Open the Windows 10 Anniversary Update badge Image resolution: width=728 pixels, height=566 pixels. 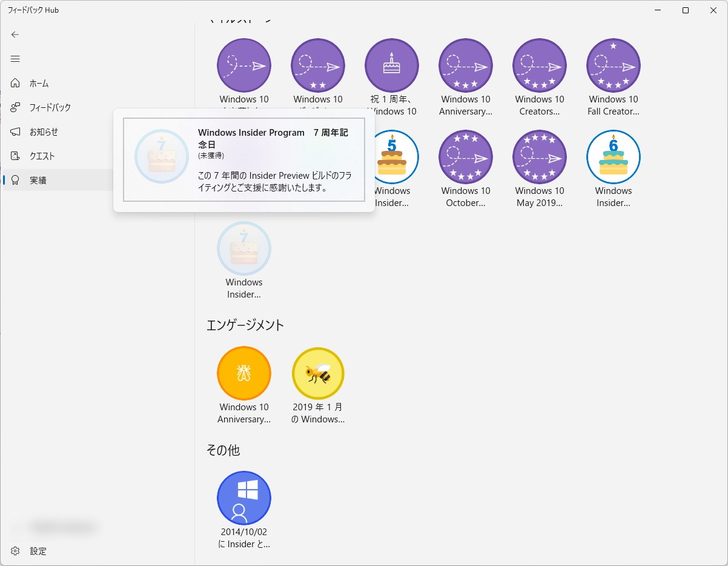(x=465, y=65)
